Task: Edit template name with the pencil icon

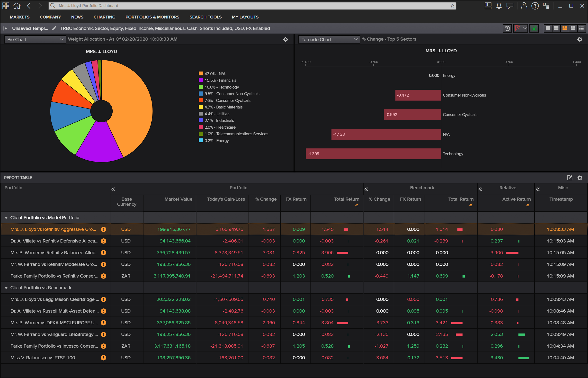Action: [x=54, y=28]
